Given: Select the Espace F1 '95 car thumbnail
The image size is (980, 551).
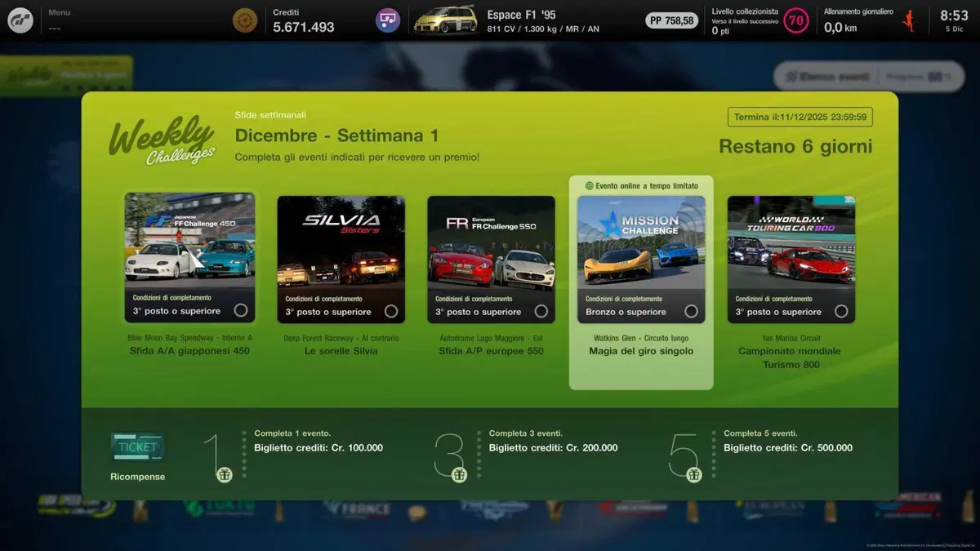Looking at the screenshot, I should 445,20.
